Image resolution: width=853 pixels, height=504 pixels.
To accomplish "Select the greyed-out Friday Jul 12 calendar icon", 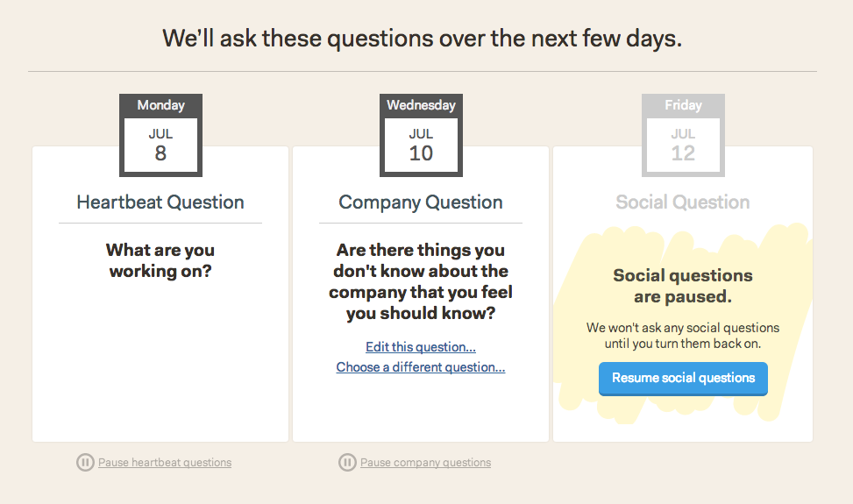I will [x=683, y=135].
